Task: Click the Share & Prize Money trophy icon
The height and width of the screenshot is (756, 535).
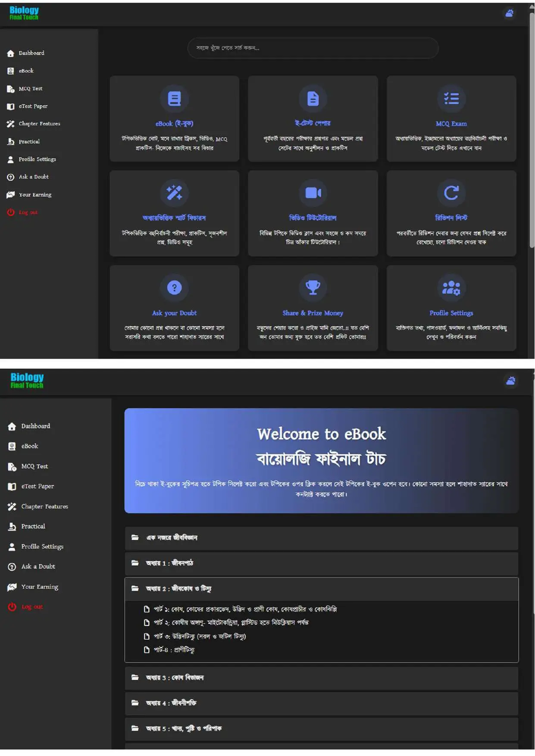Action: 313,287
